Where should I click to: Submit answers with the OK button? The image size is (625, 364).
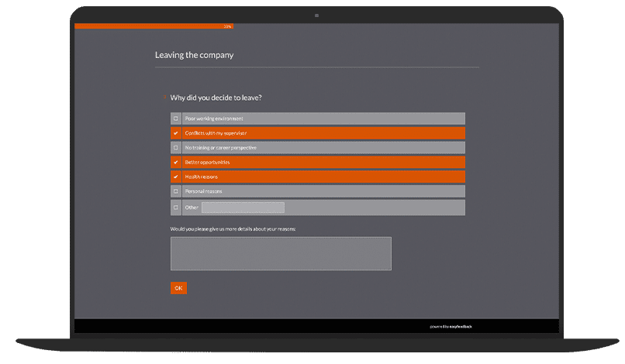(x=178, y=288)
